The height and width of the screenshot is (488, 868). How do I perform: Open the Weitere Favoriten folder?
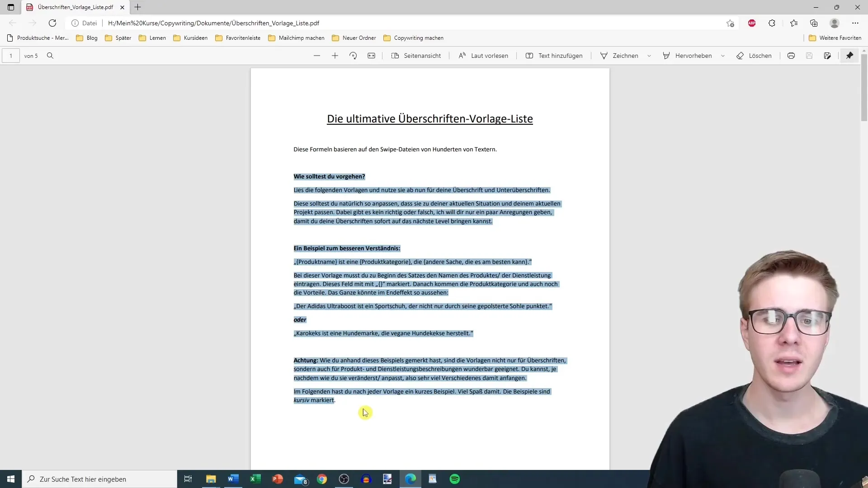tap(835, 38)
